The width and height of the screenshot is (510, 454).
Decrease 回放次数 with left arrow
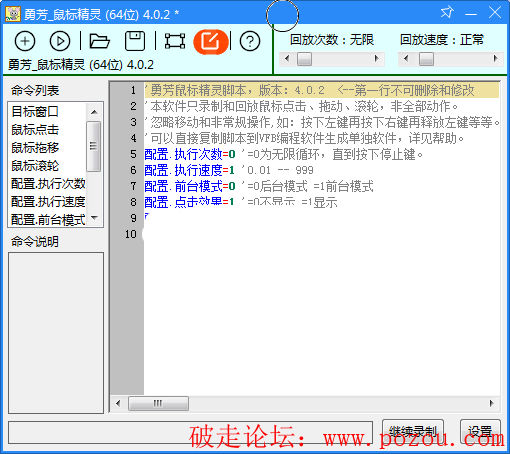click(x=287, y=59)
